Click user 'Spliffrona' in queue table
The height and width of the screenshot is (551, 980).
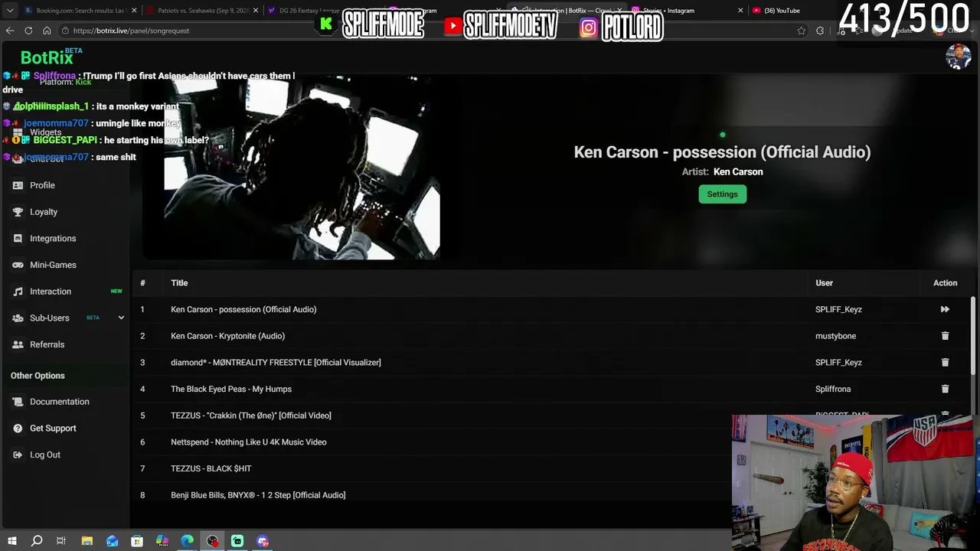(833, 389)
